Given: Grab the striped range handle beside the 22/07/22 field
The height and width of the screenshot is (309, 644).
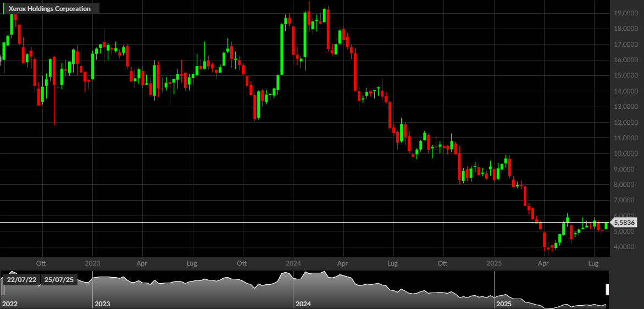Looking at the screenshot, I should [x=2, y=289].
